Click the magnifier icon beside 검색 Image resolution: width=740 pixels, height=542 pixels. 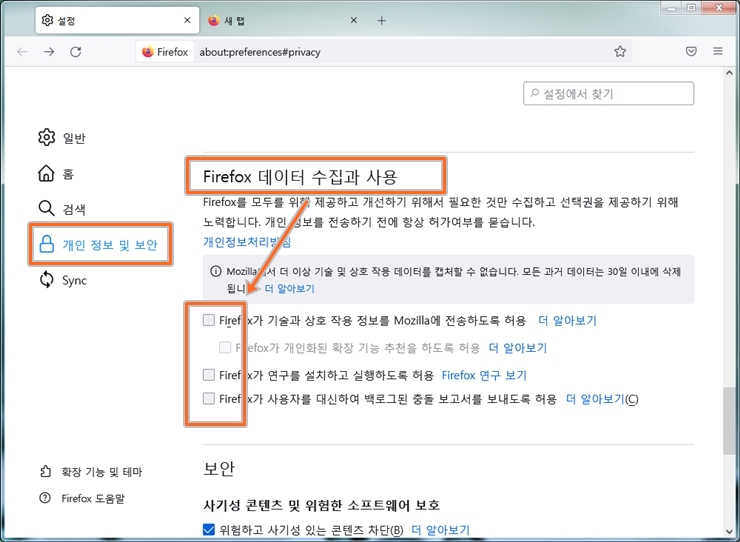(46, 208)
